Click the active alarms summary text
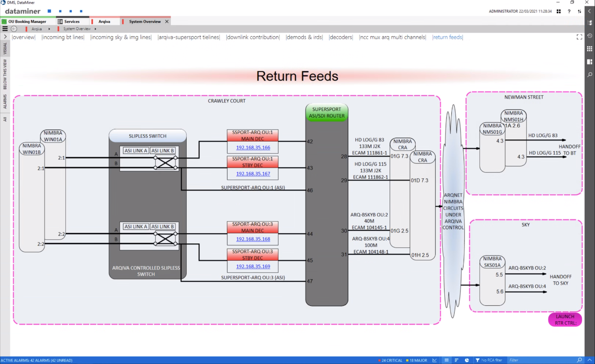 [x=36, y=360]
